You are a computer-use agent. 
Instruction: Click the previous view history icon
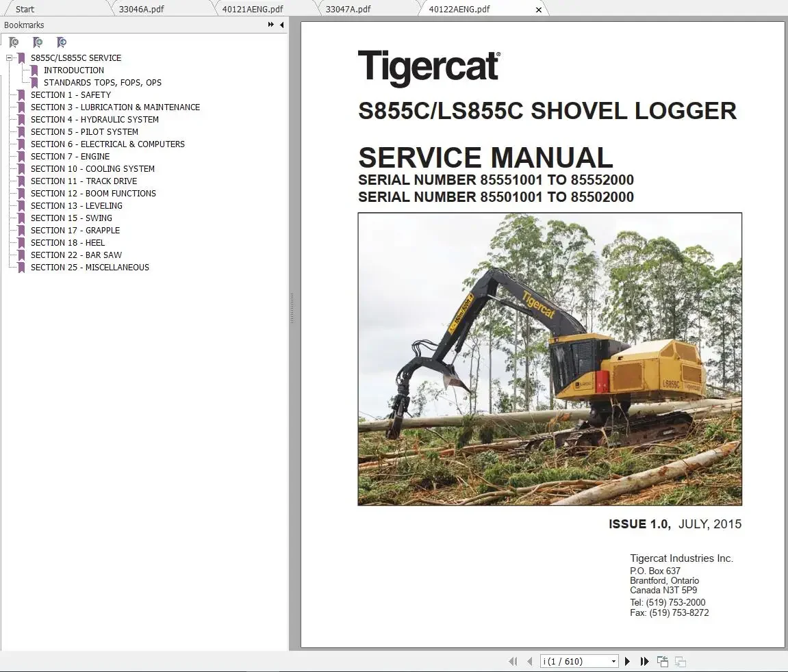[x=662, y=661]
